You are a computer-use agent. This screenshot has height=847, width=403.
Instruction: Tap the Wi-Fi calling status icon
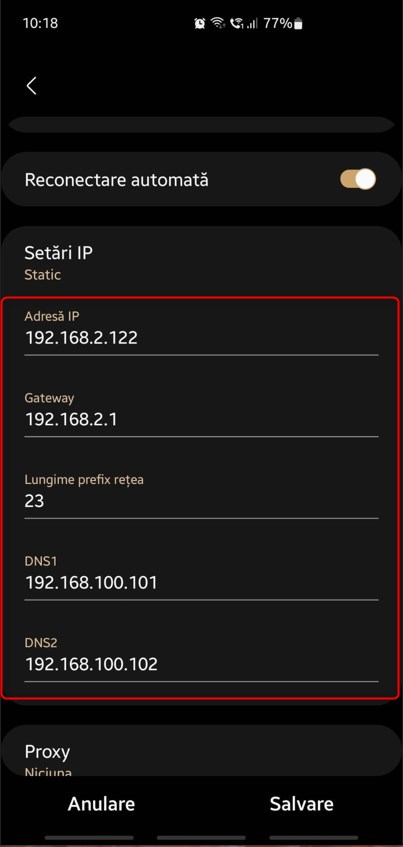236,24
